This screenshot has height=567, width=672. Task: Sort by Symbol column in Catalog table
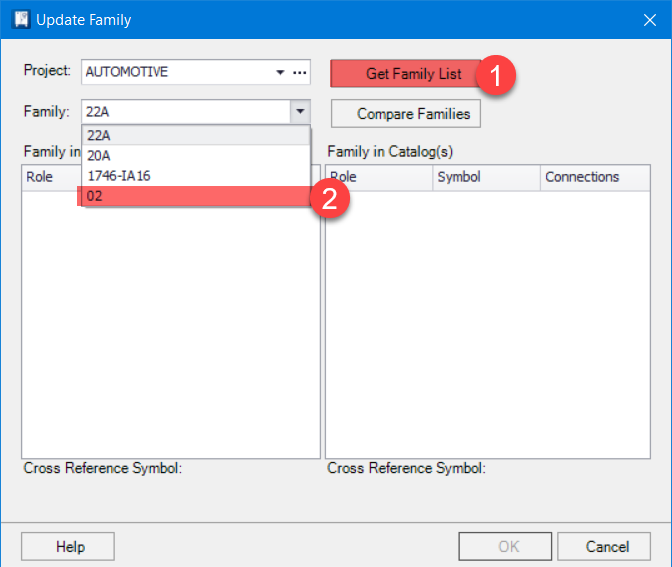click(486, 177)
